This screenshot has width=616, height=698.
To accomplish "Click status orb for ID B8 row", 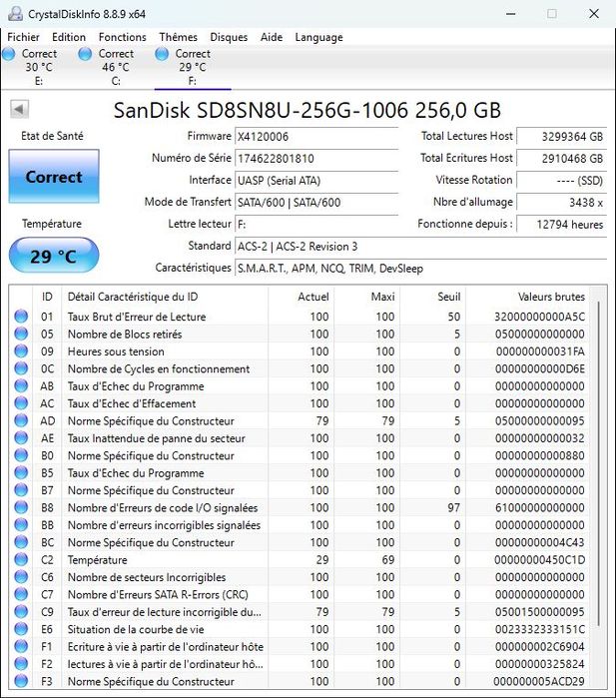I will click(21, 507).
